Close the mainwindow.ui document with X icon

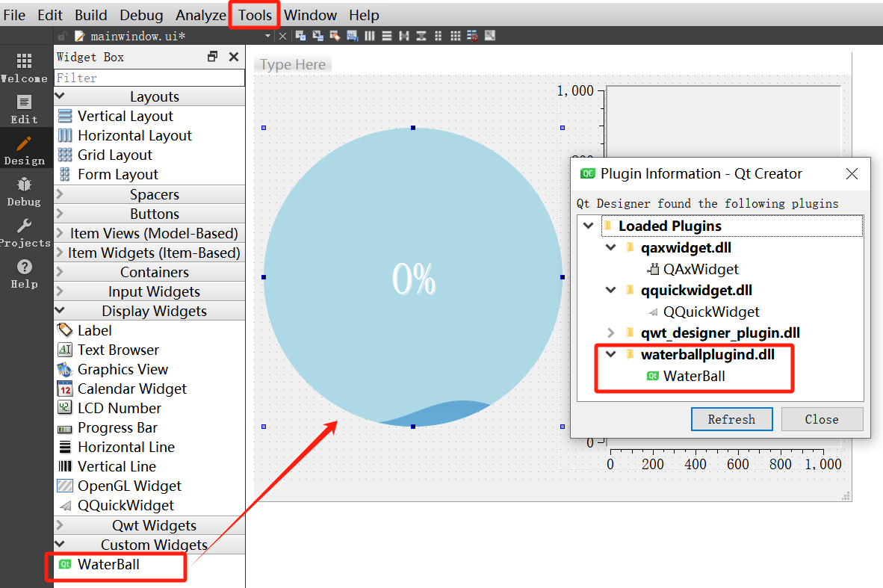tap(282, 37)
